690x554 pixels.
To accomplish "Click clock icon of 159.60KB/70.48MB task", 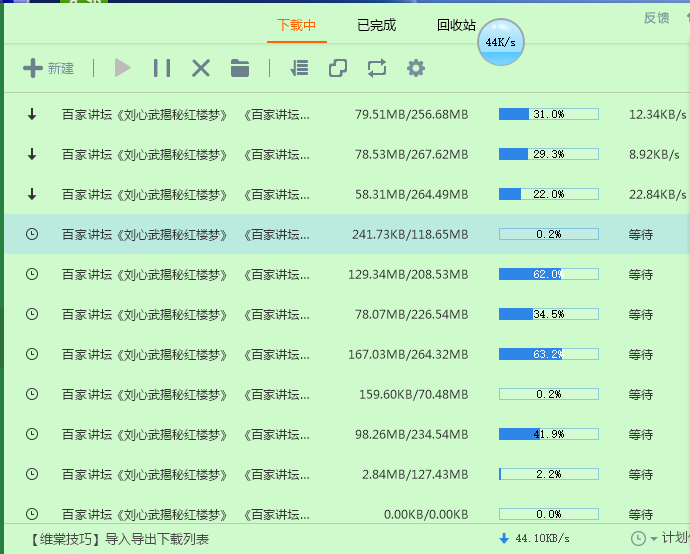I will pyautogui.click(x=32, y=394).
